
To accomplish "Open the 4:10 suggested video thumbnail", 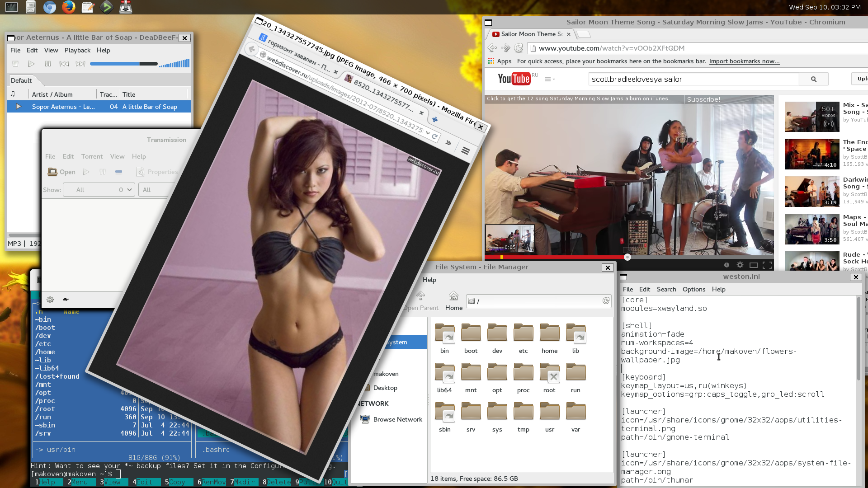I will (812, 154).
